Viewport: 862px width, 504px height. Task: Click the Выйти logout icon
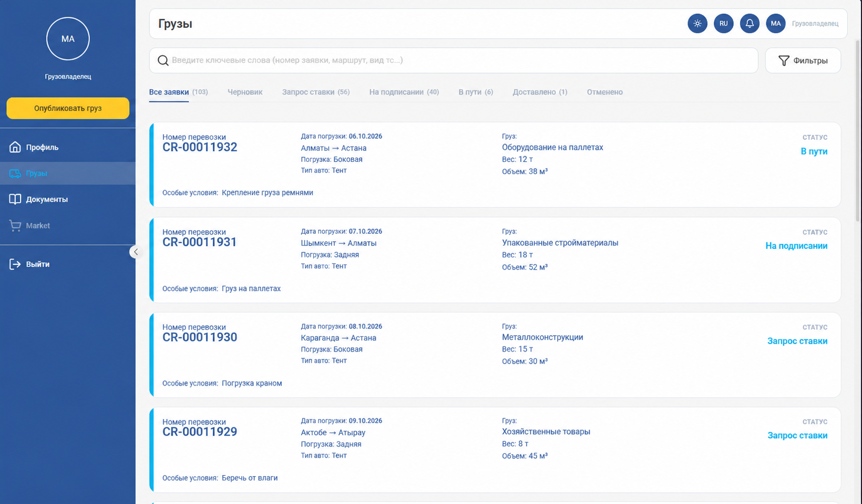(x=15, y=264)
